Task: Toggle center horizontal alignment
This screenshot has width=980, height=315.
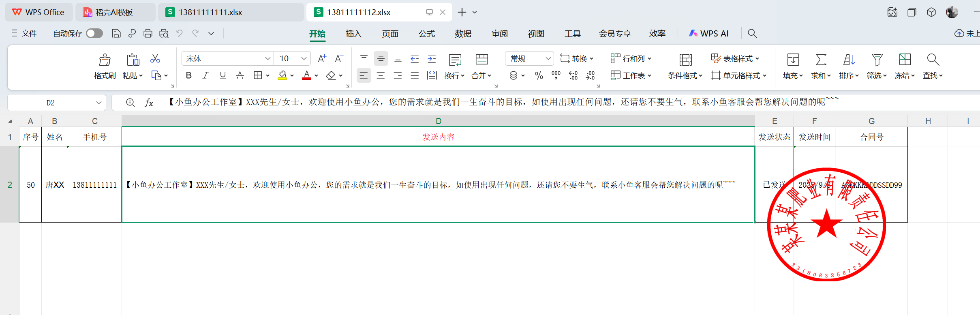Action: [x=381, y=76]
